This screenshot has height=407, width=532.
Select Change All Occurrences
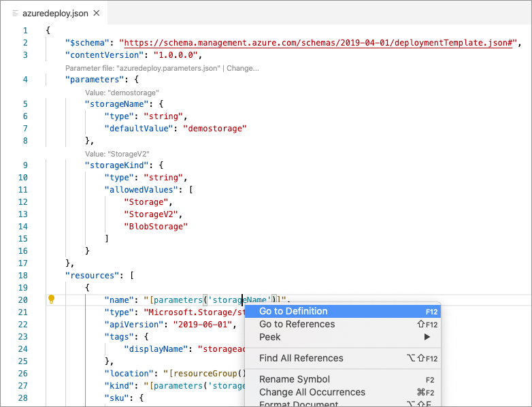pos(343,392)
